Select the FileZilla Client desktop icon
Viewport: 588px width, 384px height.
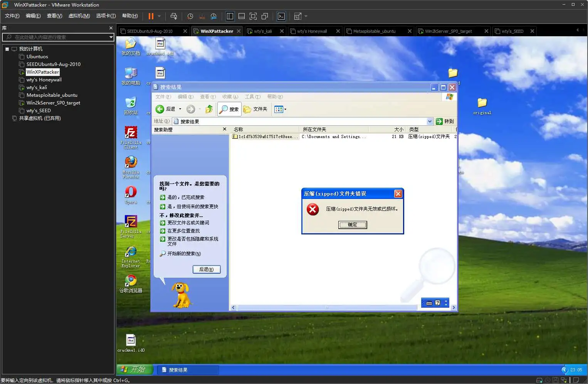131,137
